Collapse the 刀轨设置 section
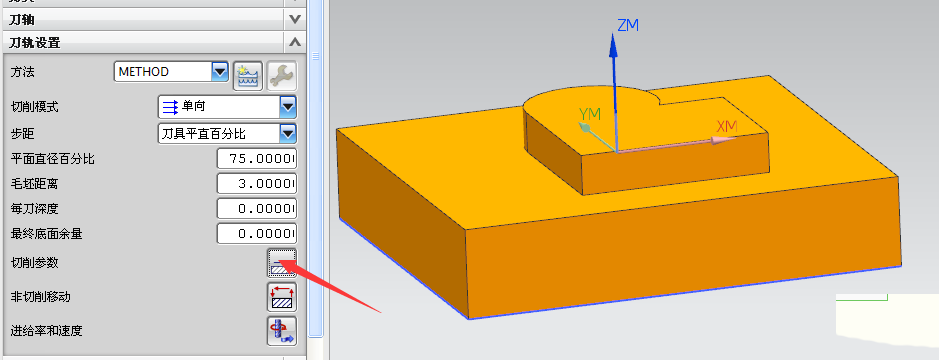The width and height of the screenshot is (939, 360). (294, 42)
